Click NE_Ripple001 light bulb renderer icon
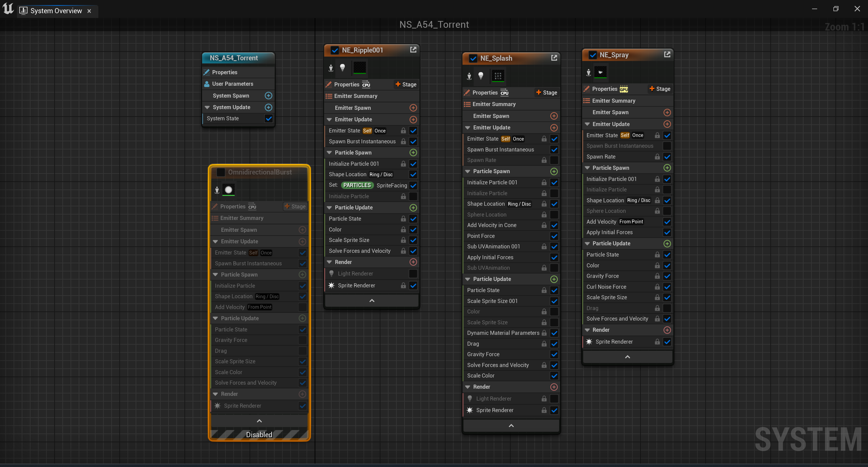This screenshot has width=868, height=467. pos(342,67)
